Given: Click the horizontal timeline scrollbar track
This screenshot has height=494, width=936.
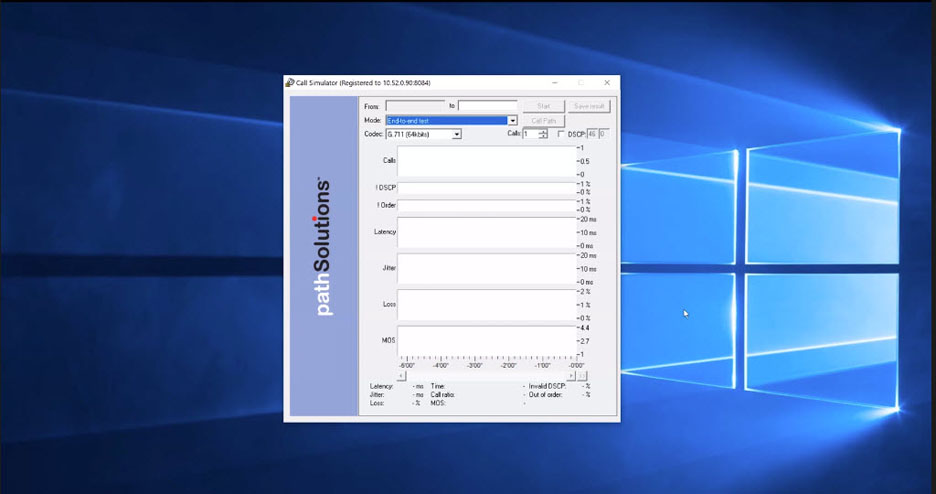Looking at the screenshot, I should (487, 376).
